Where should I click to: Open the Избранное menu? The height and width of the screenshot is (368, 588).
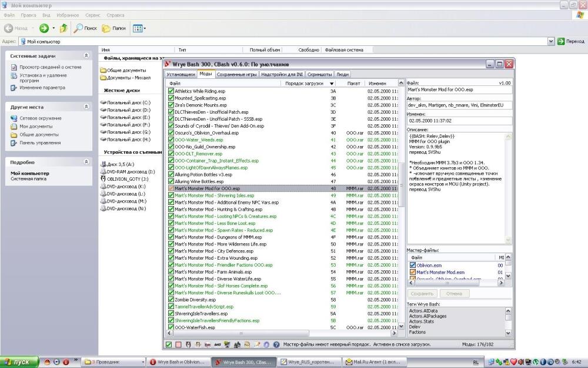(x=68, y=15)
